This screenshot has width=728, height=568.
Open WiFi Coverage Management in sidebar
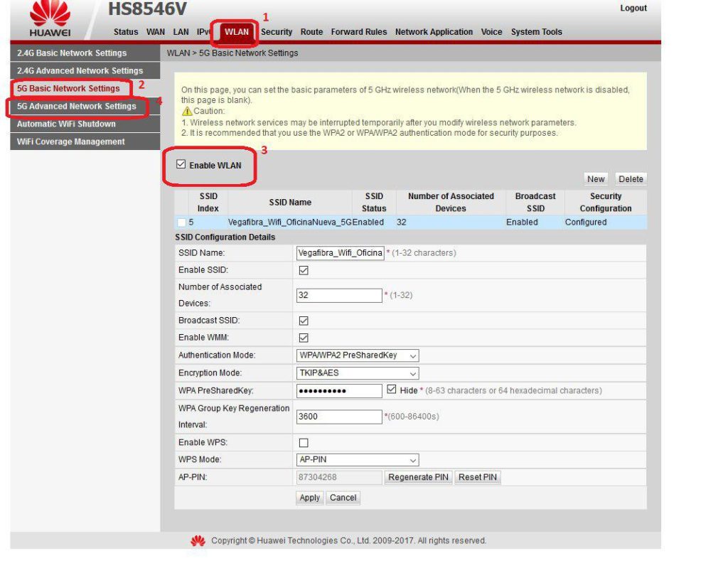pos(85,141)
